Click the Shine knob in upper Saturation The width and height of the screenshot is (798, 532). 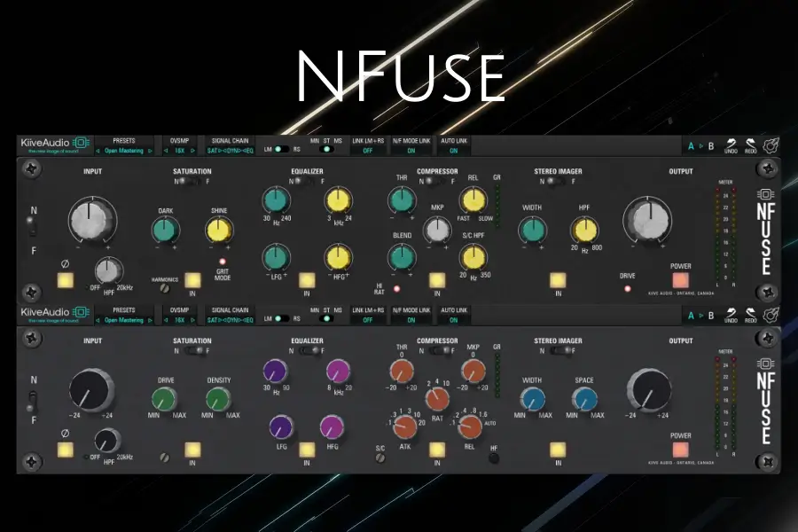pyautogui.click(x=219, y=231)
